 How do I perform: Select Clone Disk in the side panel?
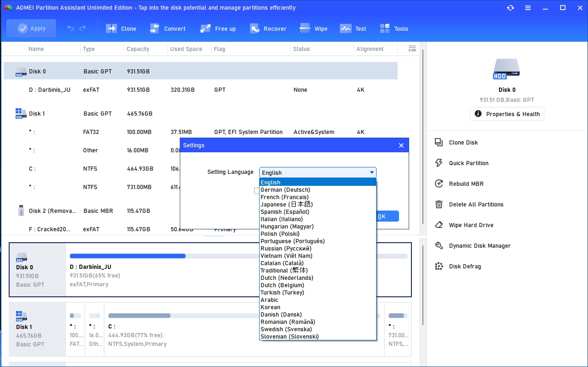pyautogui.click(x=463, y=143)
